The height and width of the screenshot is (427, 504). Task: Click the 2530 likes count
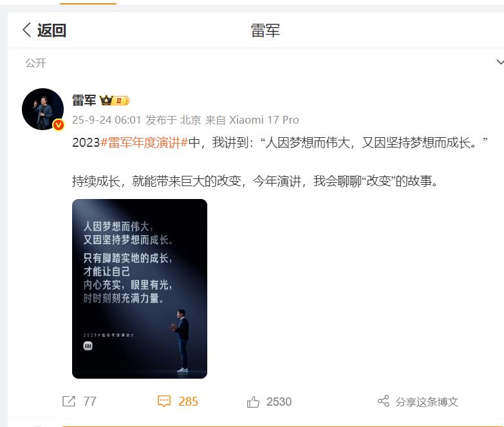(x=279, y=402)
